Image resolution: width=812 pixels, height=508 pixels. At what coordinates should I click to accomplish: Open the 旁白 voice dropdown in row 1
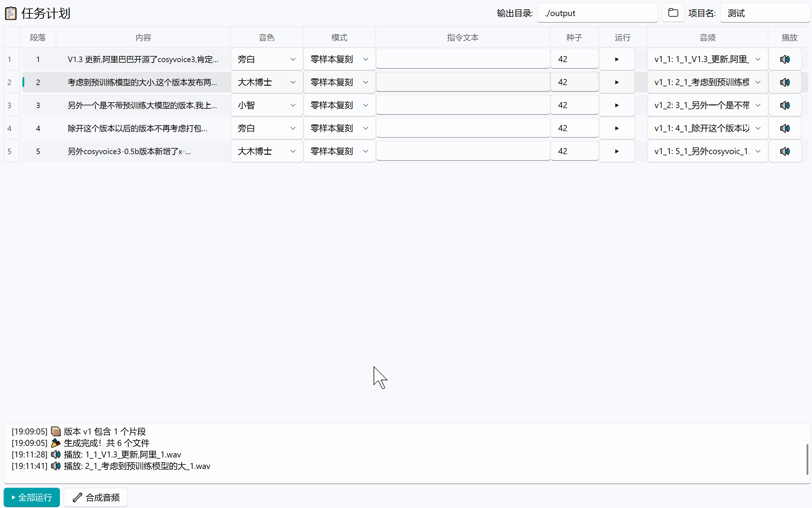coord(266,59)
